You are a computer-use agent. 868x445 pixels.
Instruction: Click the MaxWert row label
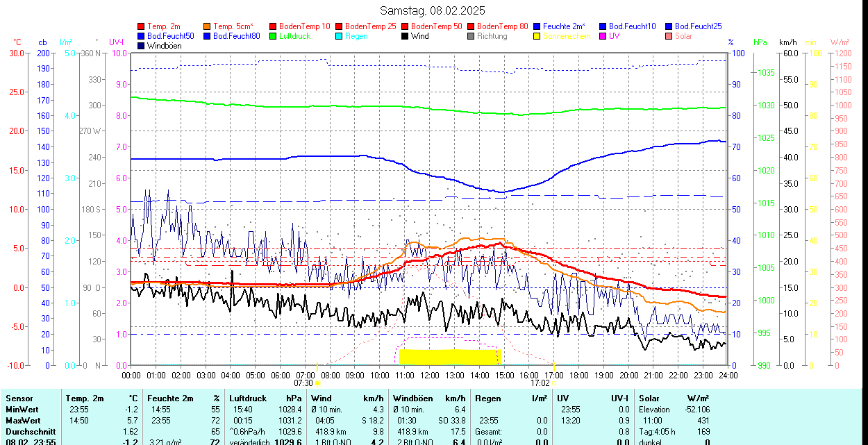(23, 421)
